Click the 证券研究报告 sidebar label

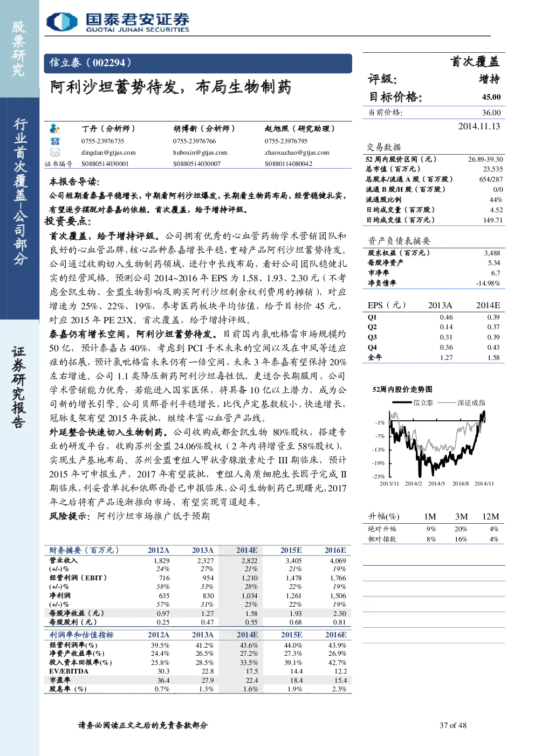point(19,387)
